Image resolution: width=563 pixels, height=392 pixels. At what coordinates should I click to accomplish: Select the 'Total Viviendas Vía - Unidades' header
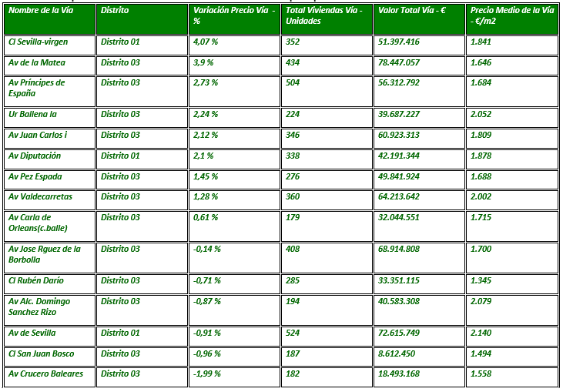(323, 15)
